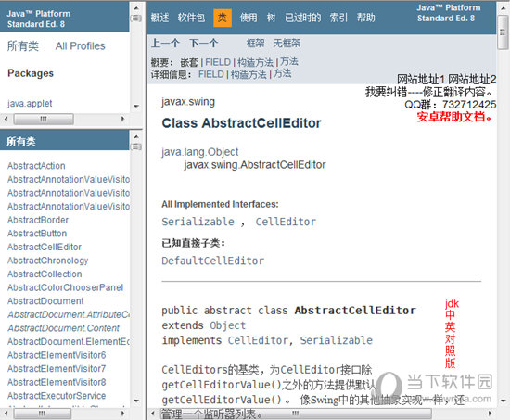Open AbstractColorChooserPanel in class list

click(x=66, y=287)
